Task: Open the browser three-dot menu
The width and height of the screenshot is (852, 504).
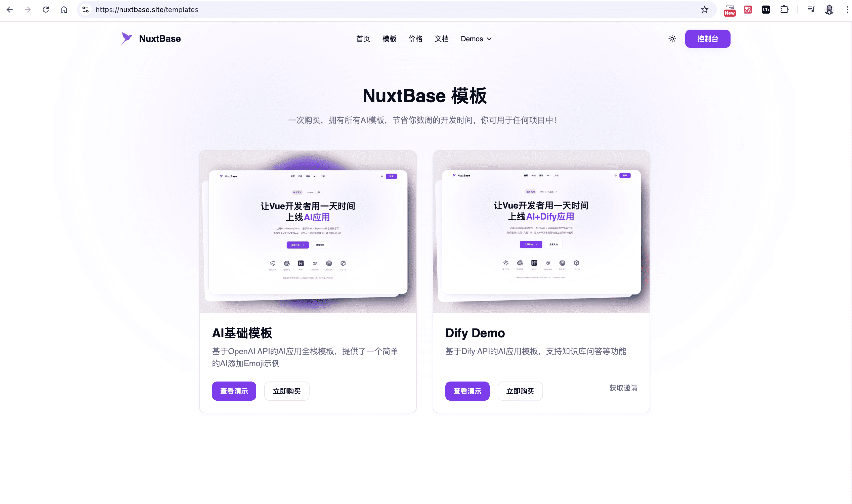Action: point(847,10)
